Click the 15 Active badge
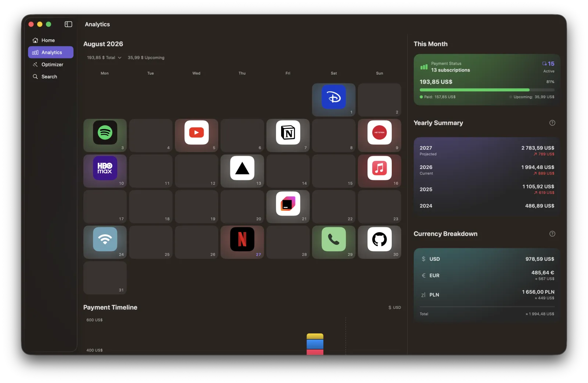The image size is (588, 383). coord(548,67)
